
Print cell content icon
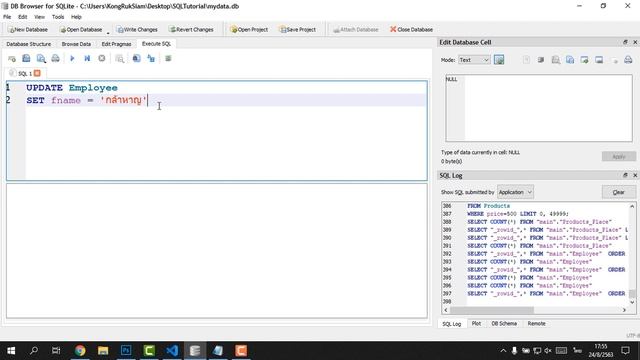point(628,60)
